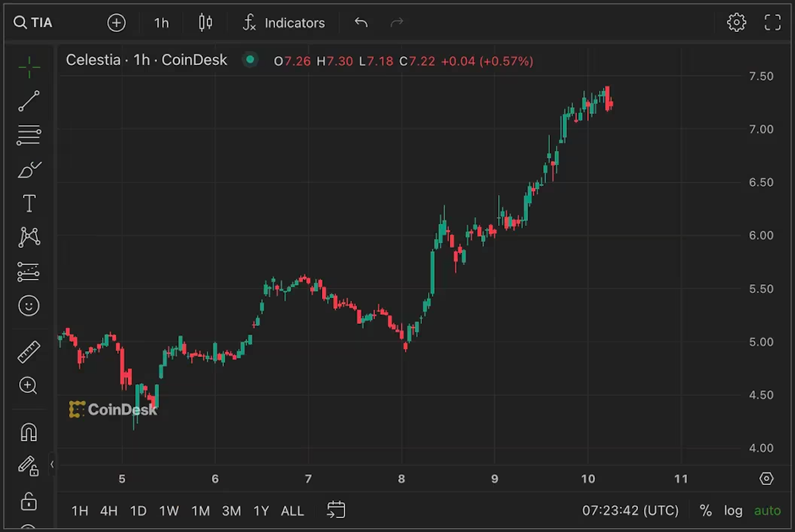Open chart settings gear

pos(736,23)
